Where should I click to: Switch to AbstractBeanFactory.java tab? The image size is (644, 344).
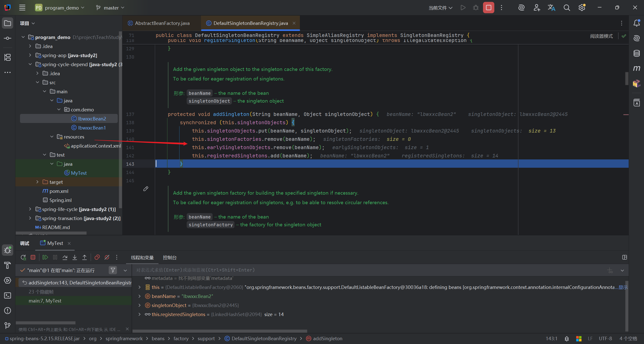[162, 23]
